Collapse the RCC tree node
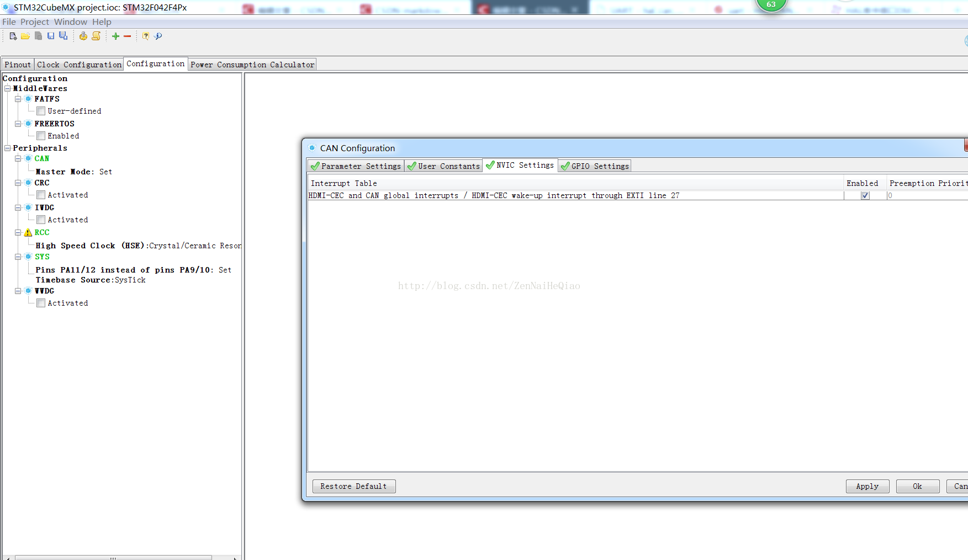This screenshot has width=968, height=560. [x=18, y=233]
